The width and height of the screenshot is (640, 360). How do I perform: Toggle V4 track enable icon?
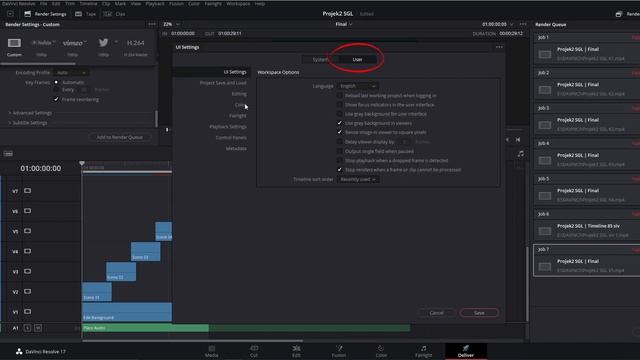click(27, 251)
